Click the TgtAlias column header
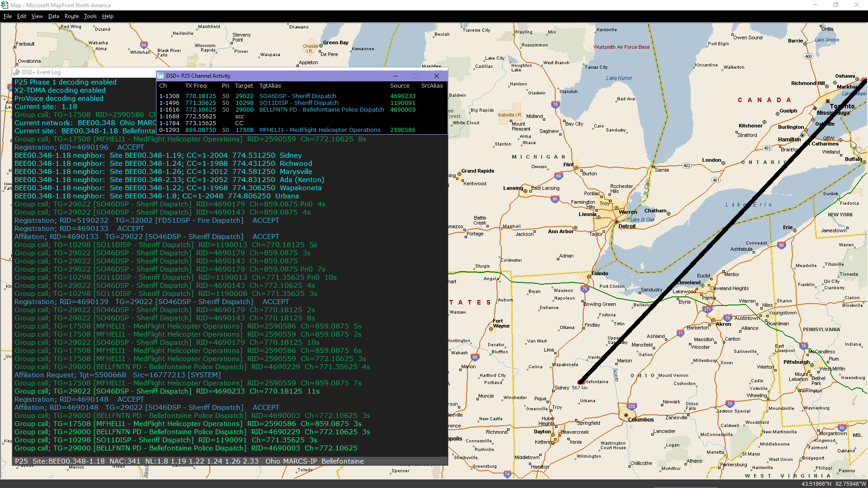 (x=270, y=86)
